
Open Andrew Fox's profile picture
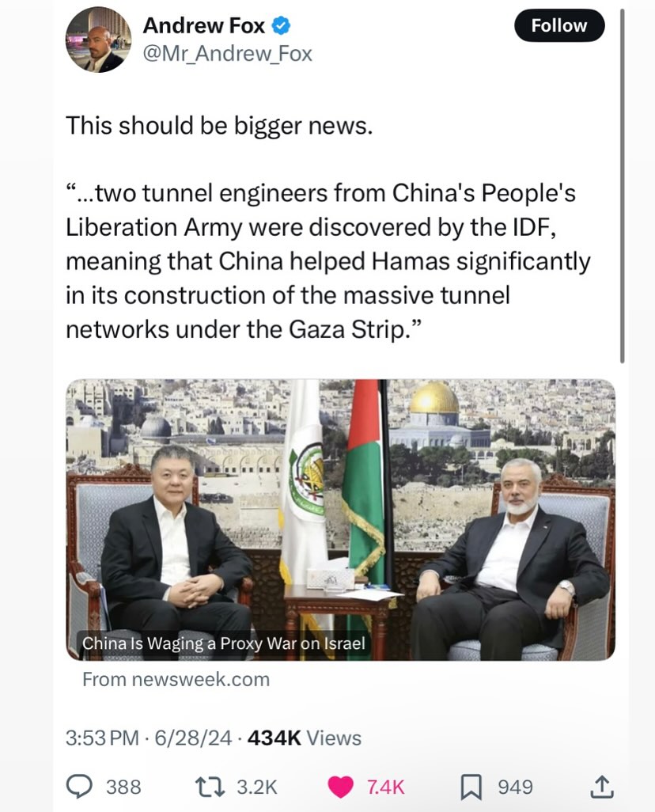click(x=98, y=40)
